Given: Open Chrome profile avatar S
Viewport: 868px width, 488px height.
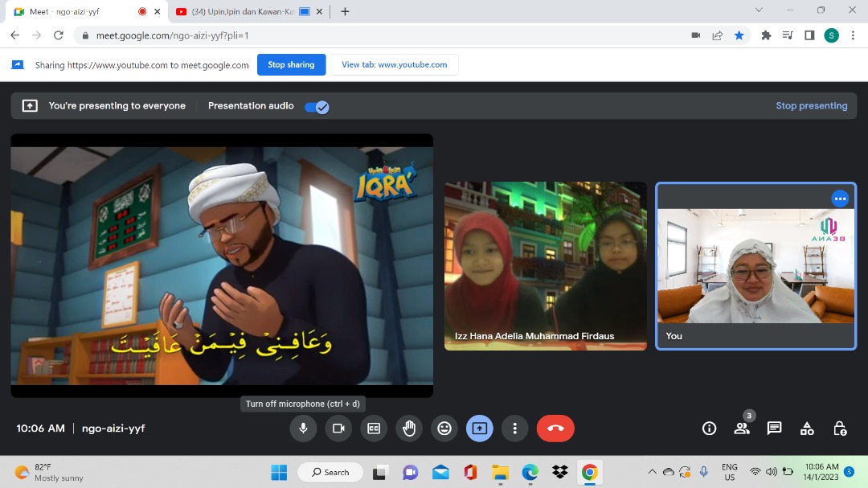Looking at the screenshot, I should [x=831, y=35].
